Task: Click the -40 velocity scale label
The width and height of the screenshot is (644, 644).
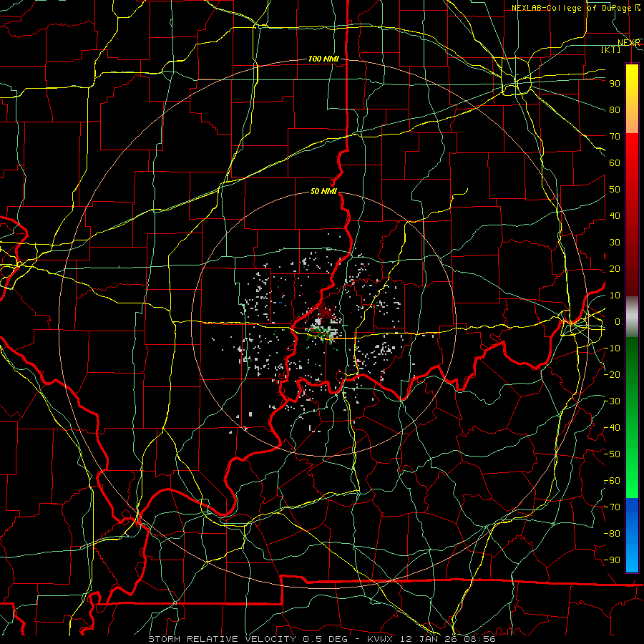Action: [x=612, y=428]
